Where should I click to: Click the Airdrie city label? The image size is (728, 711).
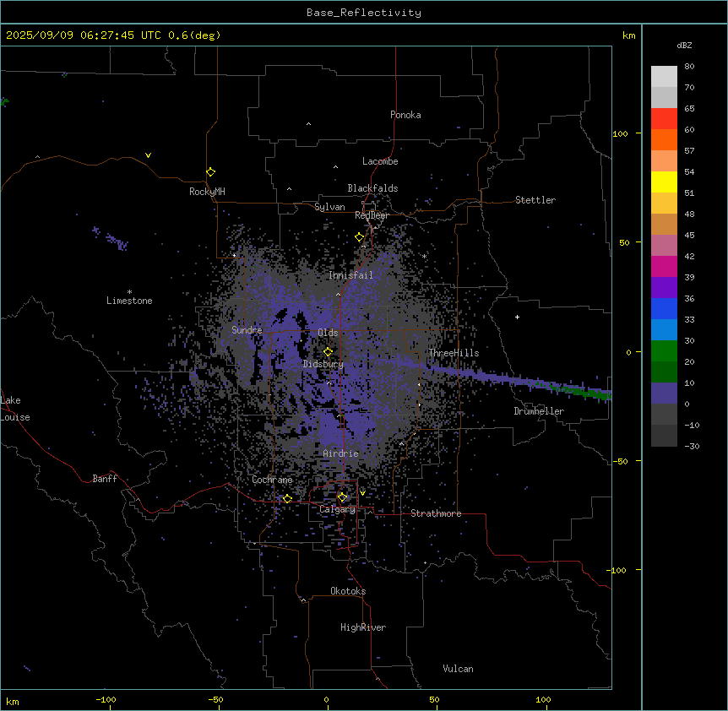pyautogui.click(x=340, y=453)
